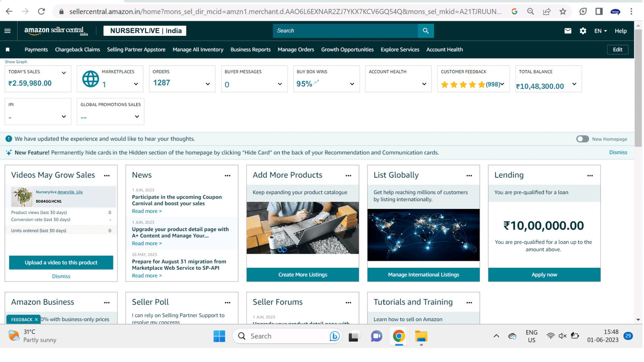The height and width of the screenshot is (362, 644).
Task: Click the Amazon Seller Central logo
Action: 56,31
